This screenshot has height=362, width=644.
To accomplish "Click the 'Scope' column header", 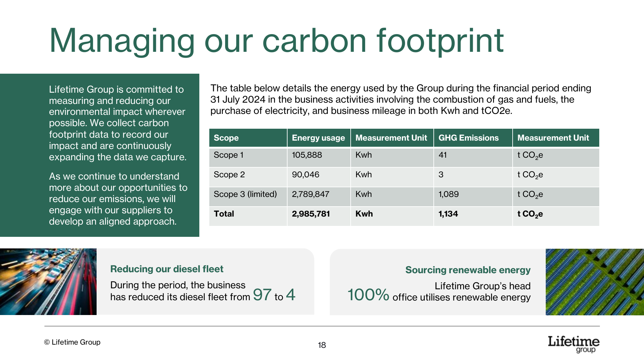I will click(226, 138).
